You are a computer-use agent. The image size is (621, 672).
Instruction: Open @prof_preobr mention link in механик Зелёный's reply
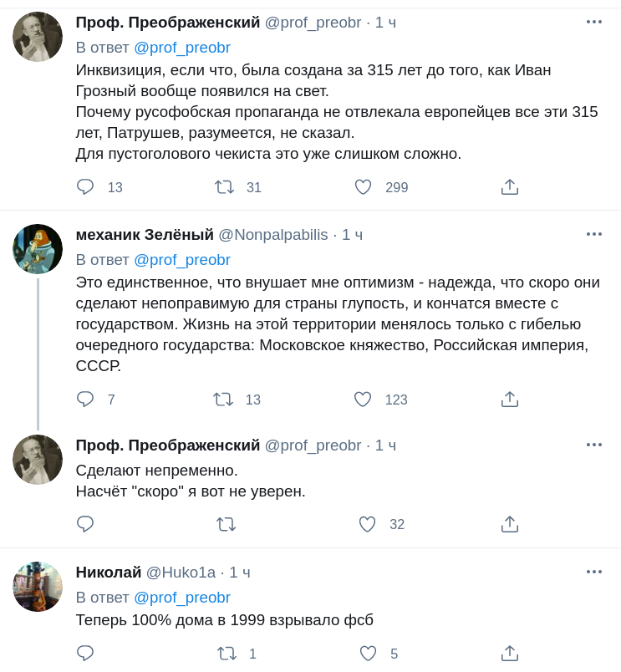181,260
